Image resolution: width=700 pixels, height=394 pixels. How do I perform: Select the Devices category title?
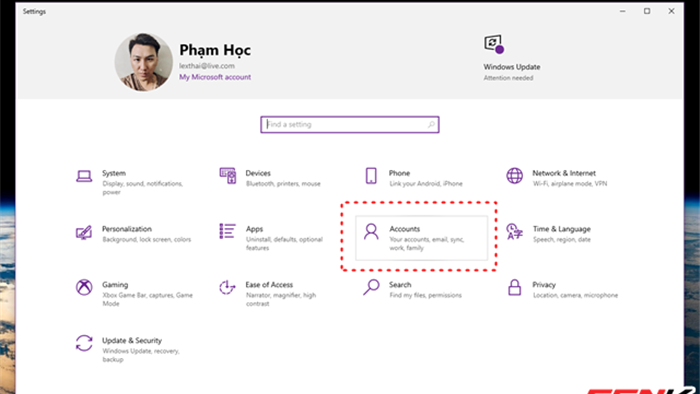click(258, 173)
